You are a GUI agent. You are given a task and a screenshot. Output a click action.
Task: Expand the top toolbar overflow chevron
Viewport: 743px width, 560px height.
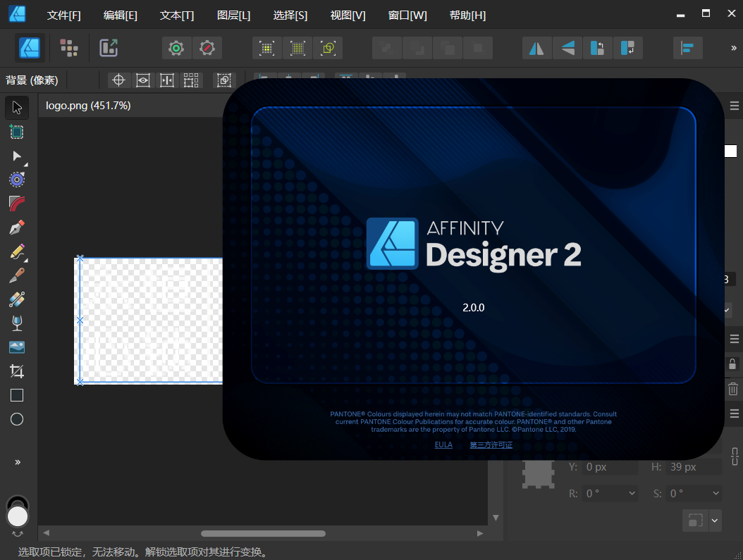click(x=734, y=48)
